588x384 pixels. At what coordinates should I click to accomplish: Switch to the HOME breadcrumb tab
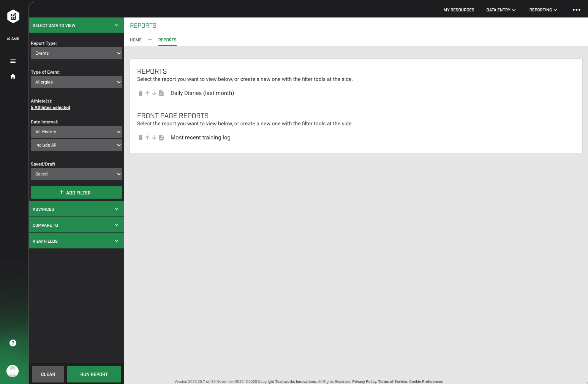136,40
